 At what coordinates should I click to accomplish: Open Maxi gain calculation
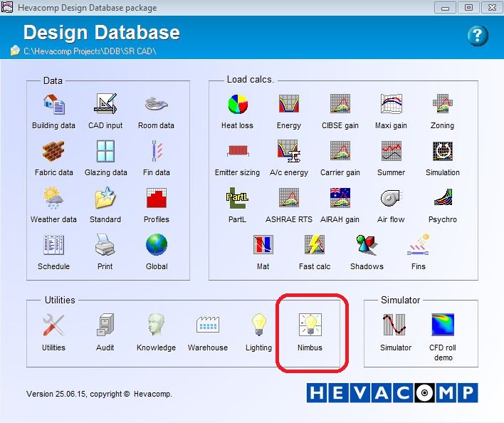click(392, 103)
